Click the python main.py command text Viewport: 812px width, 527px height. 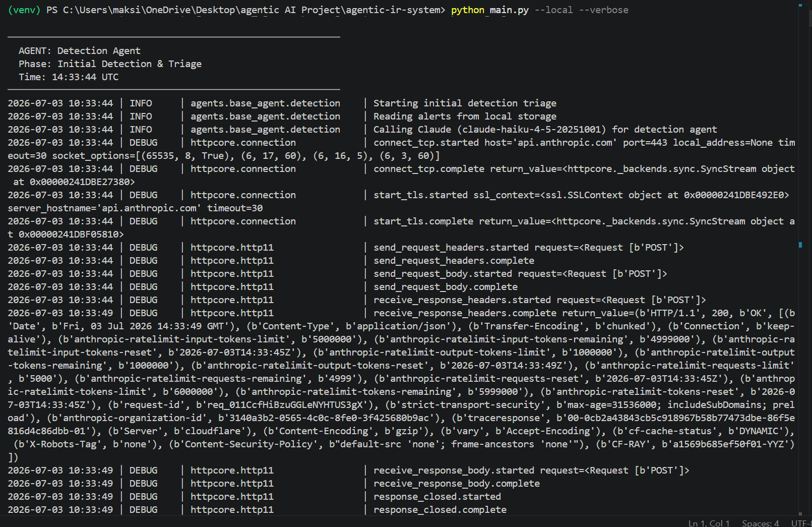[489, 10]
